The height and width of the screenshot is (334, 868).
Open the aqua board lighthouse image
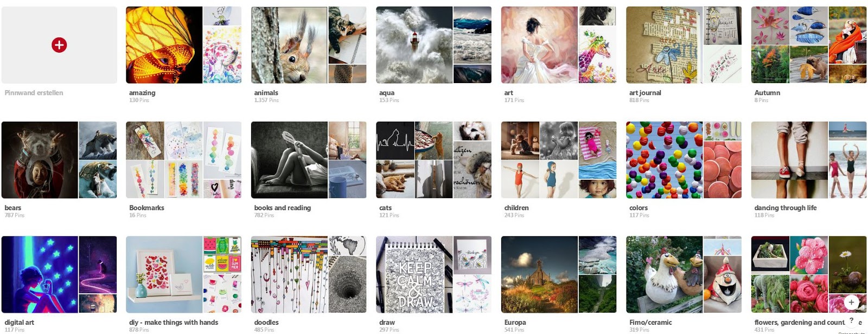[414, 45]
